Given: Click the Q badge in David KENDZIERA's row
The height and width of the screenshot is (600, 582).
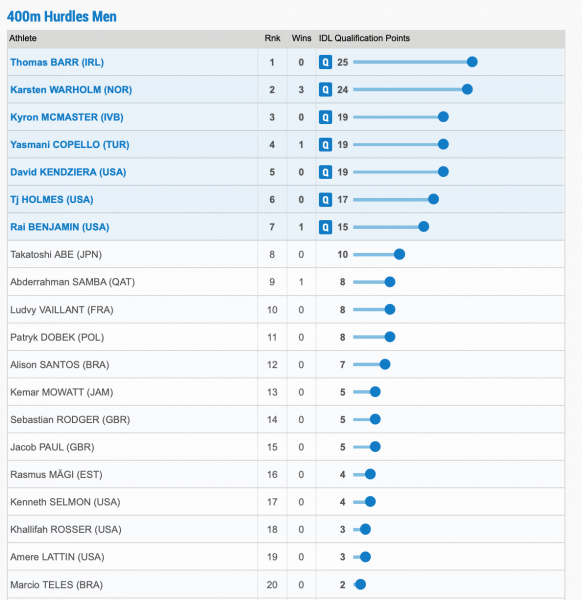Looking at the screenshot, I should point(325,172).
